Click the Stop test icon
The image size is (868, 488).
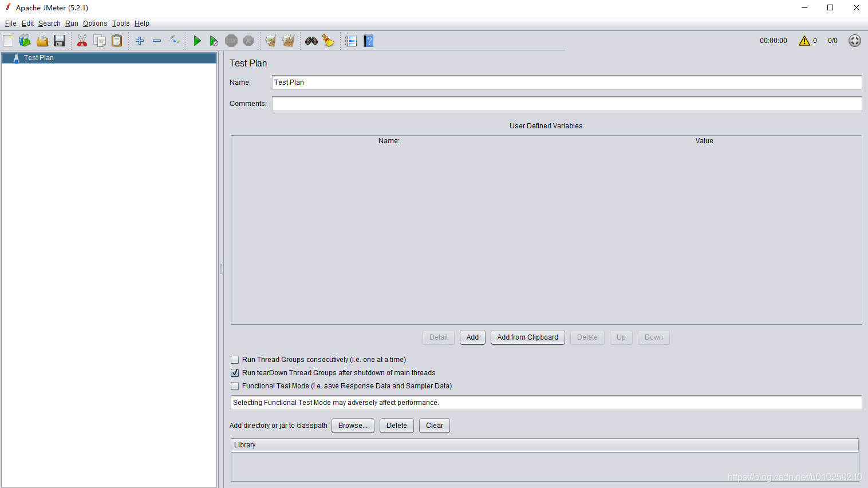click(x=231, y=41)
